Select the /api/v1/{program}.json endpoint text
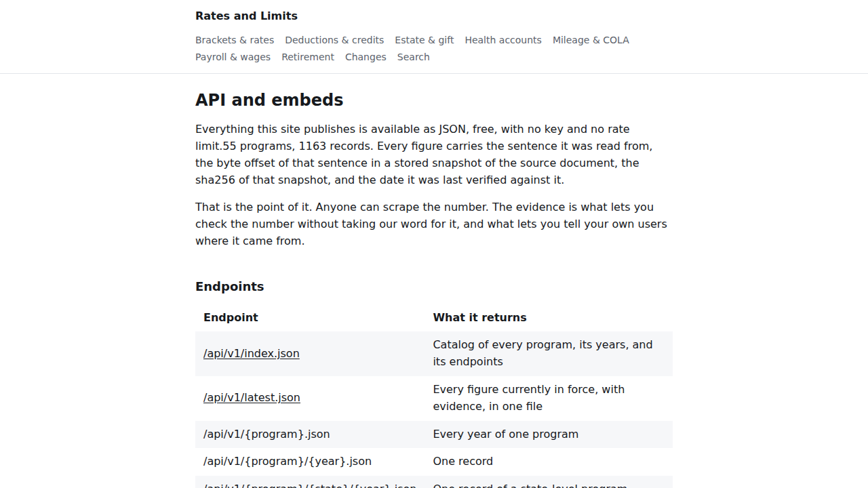The height and width of the screenshot is (488, 868). click(267, 434)
